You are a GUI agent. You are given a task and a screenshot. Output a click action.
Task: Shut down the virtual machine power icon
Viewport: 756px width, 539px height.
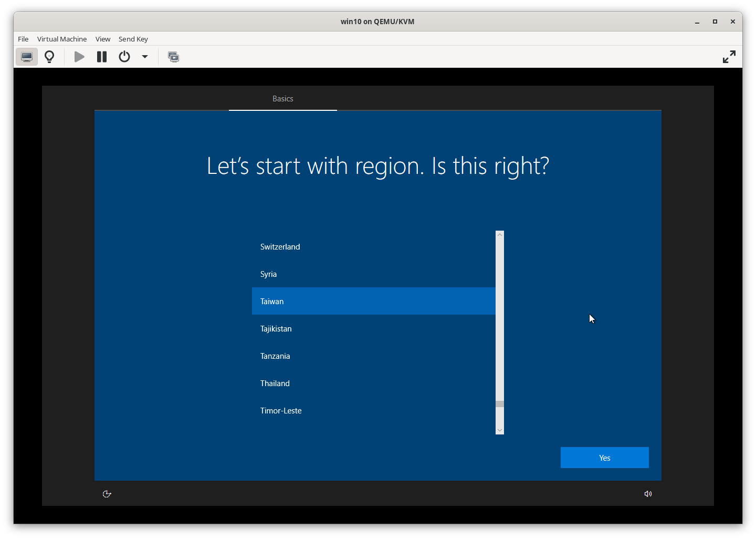coord(124,57)
